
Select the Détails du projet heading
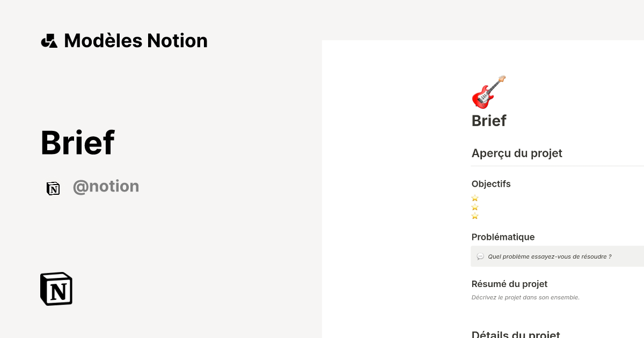click(516, 334)
